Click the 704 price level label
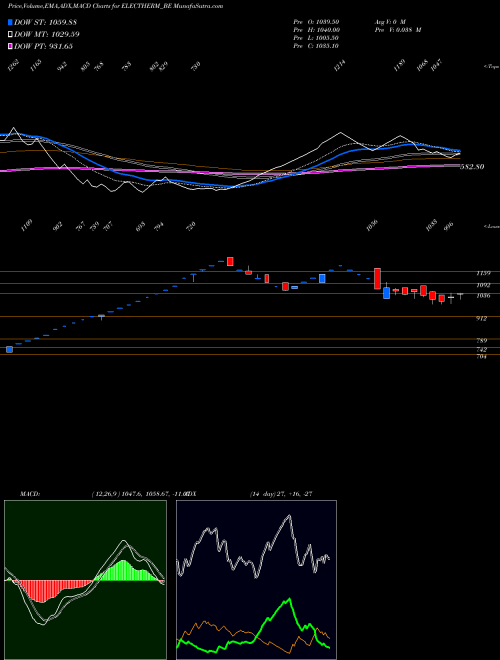 pos(481,357)
